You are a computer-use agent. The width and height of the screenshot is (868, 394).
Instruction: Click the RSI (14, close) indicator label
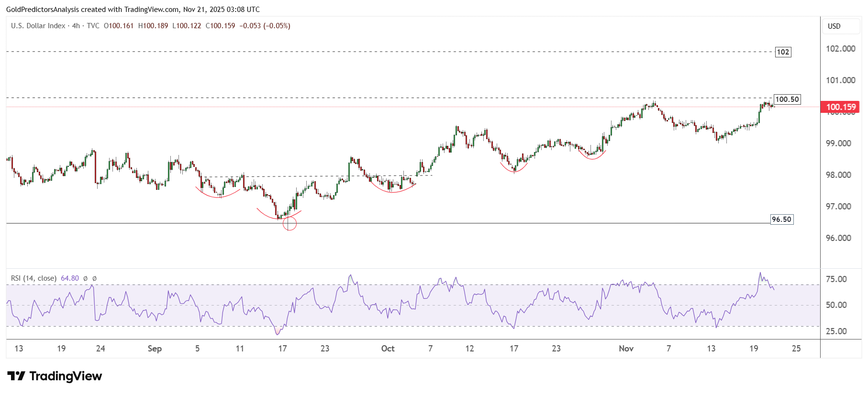tap(33, 278)
